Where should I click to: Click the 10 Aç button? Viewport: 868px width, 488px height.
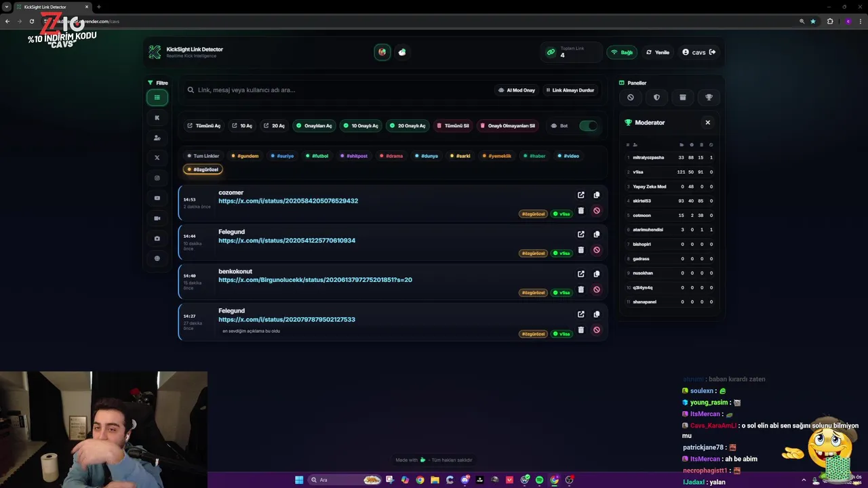pos(242,126)
